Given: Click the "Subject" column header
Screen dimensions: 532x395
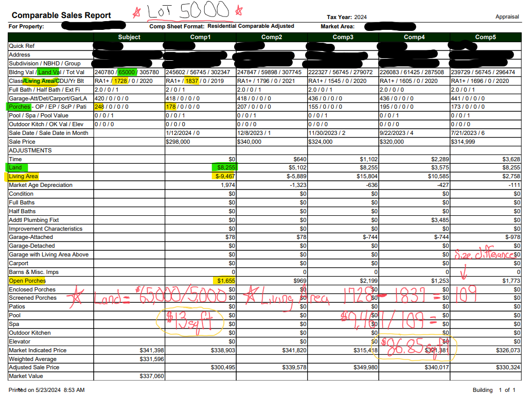Looking at the screenshot, I should [129, 37].
